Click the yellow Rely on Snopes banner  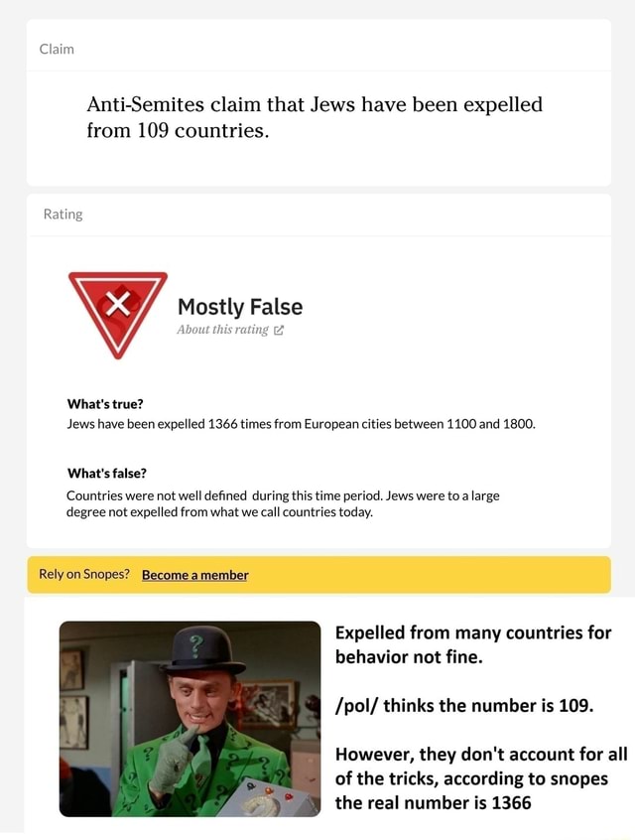pos(319,575)
